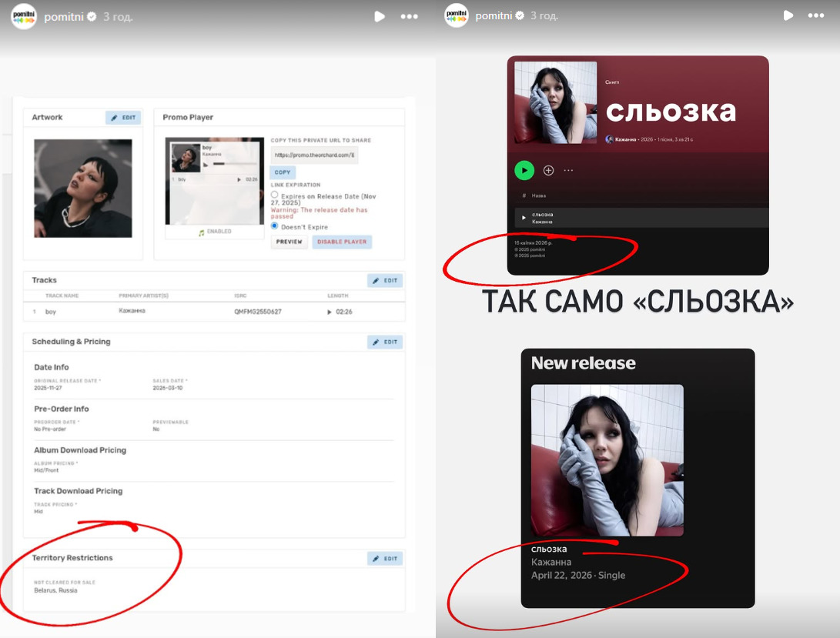Viewport: 840px width, 638px height.
Task: Open pomitni avatar in left story
Action: click(x=24, y=16)
